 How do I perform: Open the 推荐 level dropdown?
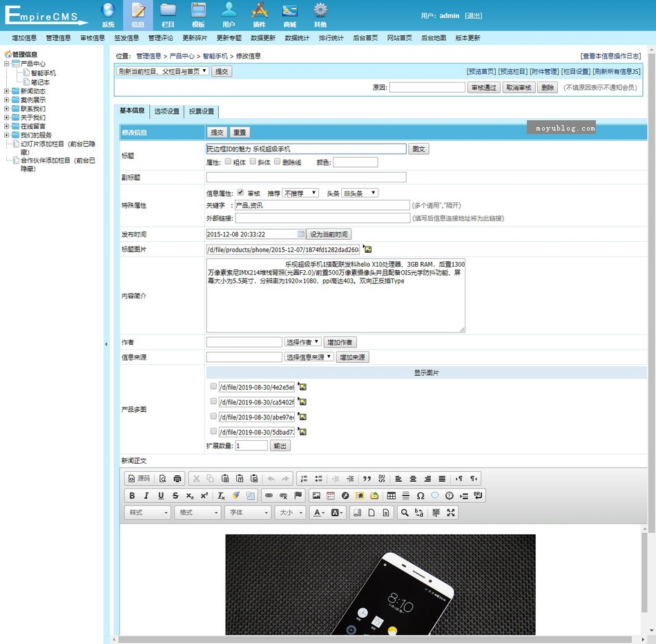(x=300, y=193)
